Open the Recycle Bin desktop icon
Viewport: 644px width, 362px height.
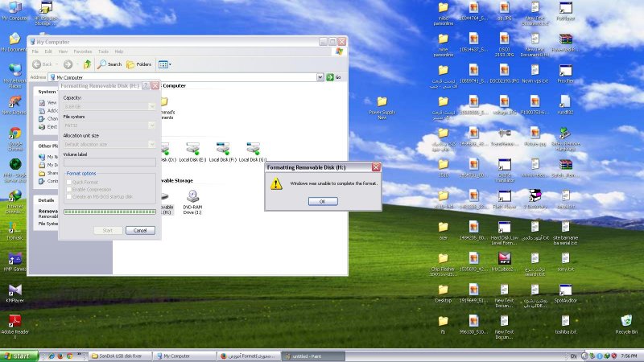pyautogui.click(x=626, y=324)
